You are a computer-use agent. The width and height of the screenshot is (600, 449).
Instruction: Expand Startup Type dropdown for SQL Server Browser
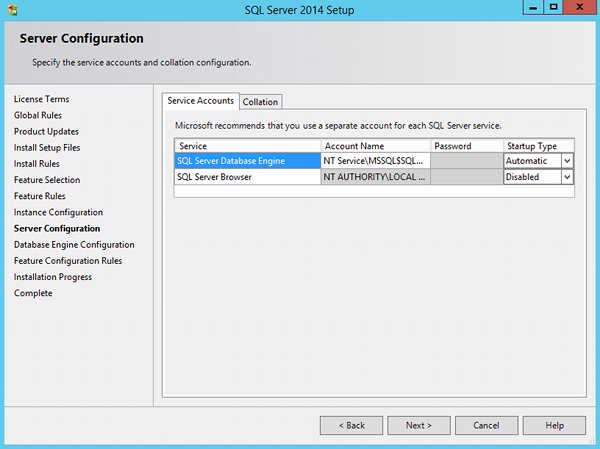click(567, 177)
